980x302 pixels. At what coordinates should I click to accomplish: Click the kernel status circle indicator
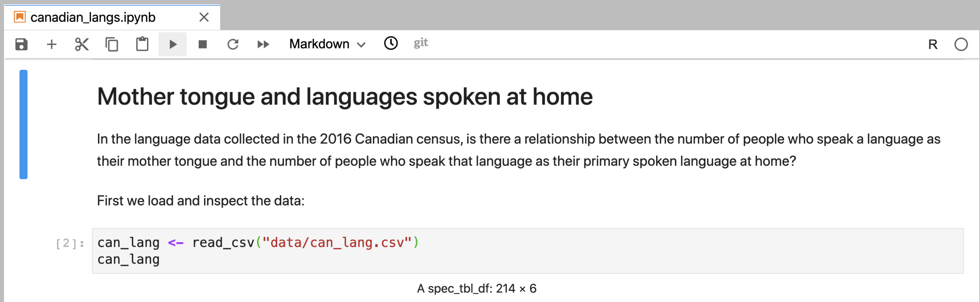tap(961, 45)
